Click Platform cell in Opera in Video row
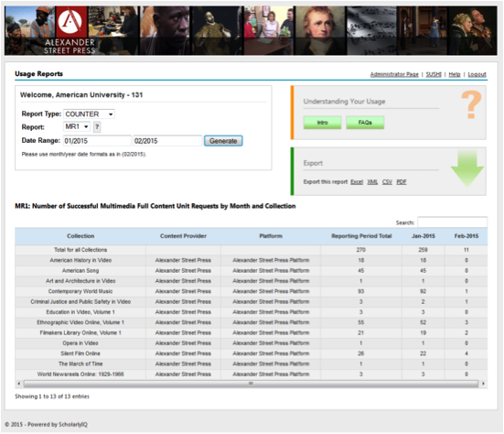The height and width of the screenshot is (434, 504). point(271,343)
